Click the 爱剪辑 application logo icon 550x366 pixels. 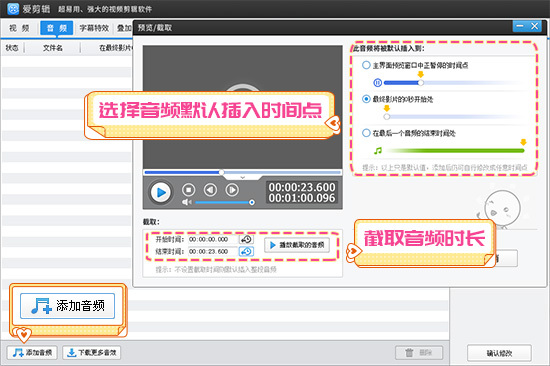coord(13,9)
